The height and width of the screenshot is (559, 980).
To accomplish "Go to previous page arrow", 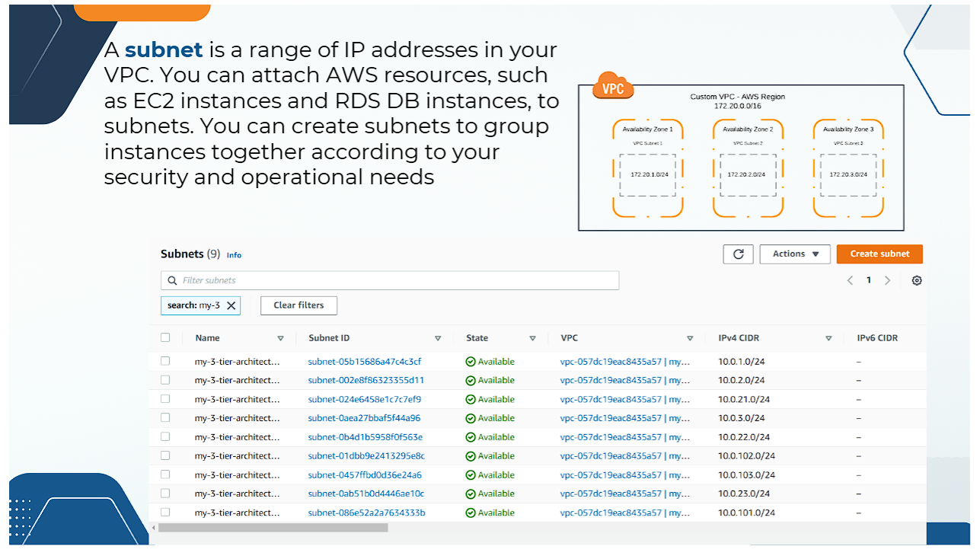I will click(850, 280).
